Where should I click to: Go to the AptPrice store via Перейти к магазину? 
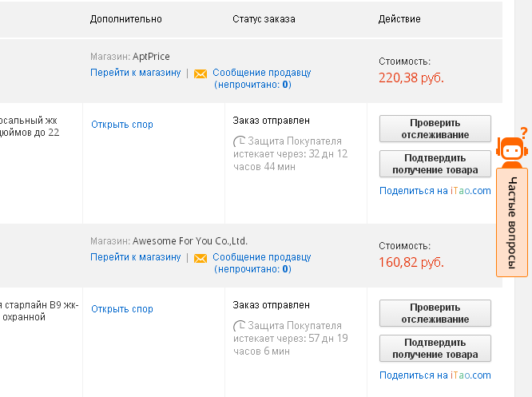135,73
